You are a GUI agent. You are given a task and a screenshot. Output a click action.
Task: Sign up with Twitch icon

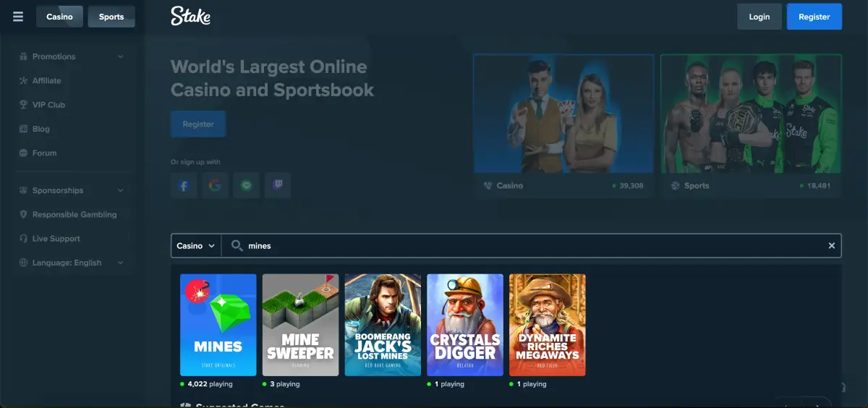coord(278,186)
